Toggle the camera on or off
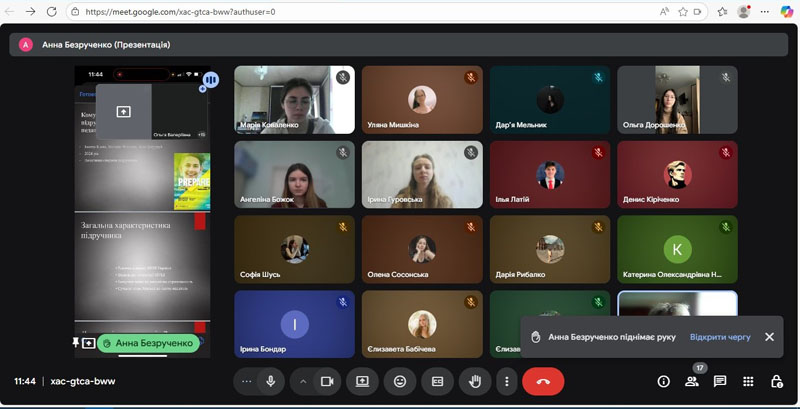This screenshot has width=800, height=409. tap(326, 381)
